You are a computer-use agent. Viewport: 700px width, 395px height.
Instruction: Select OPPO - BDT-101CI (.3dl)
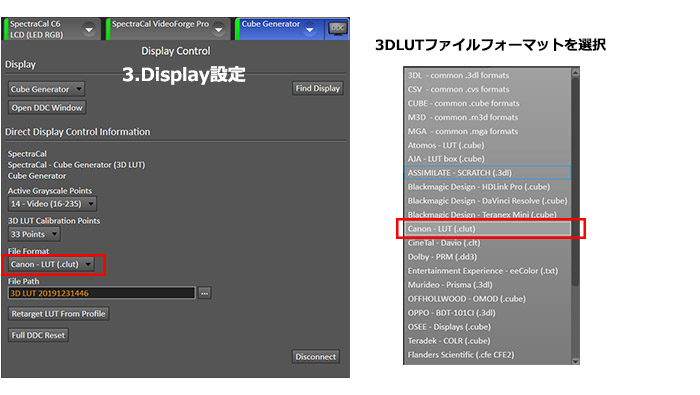pyautogui.click(x=488, y=313)
